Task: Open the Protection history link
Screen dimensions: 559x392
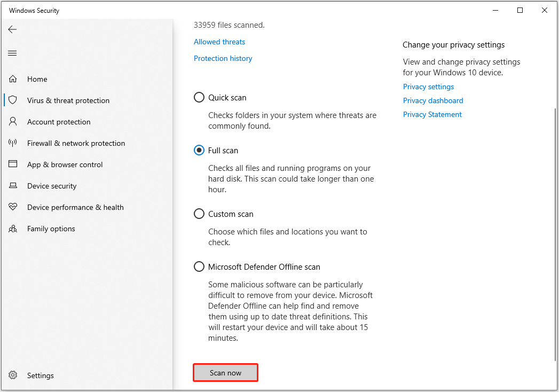Action: point(223,58)
